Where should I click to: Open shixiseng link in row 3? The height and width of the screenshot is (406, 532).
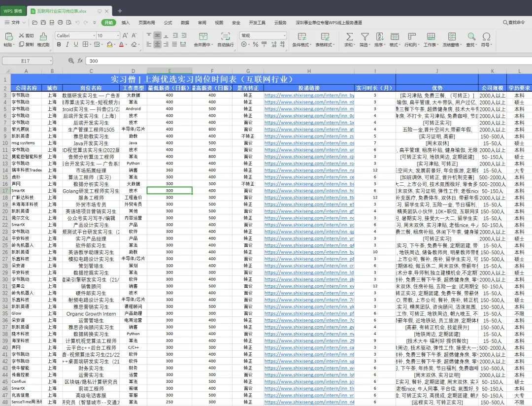309,96
